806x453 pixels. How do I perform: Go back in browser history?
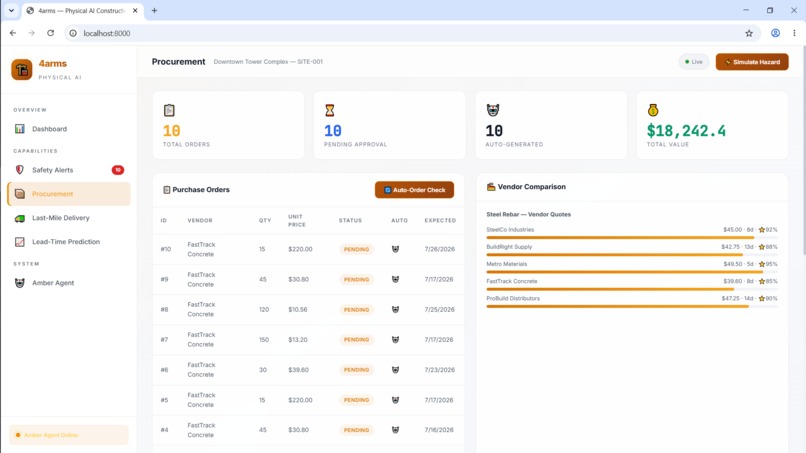tap(13, 33)
